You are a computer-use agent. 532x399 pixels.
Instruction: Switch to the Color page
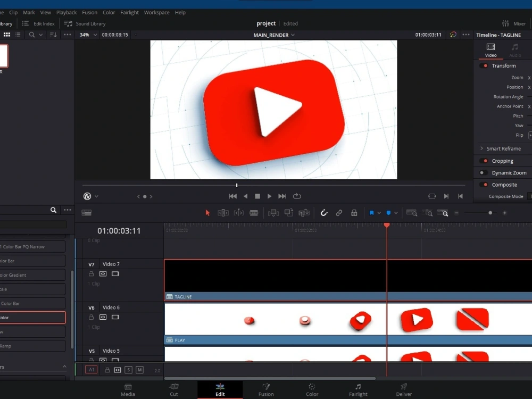pyautogui.click(x=312, y=390)
